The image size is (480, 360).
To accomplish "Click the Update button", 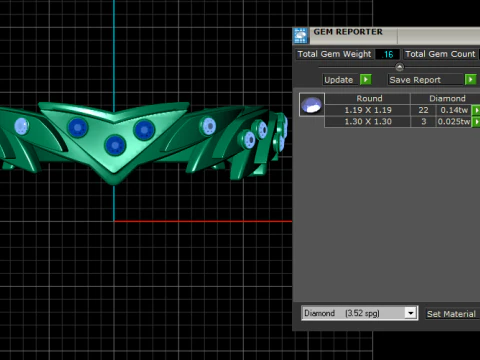I will click(x=340, y=80).
